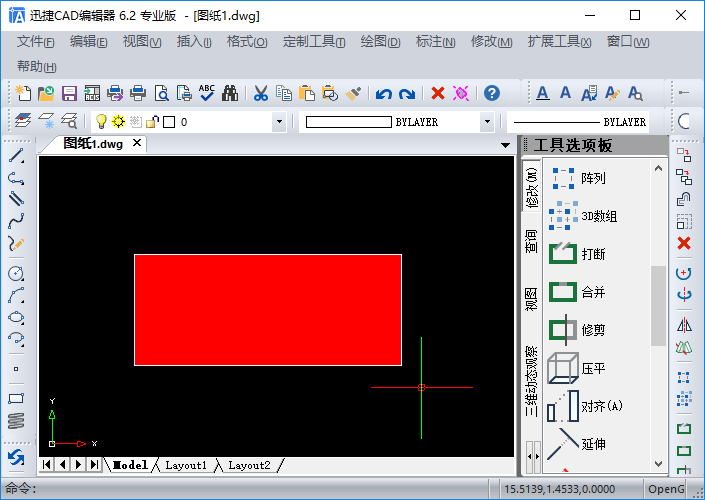The width and height of the screenshot is (705, 500).
Task: Open the 帮助 menu
Action: [37, 67]
